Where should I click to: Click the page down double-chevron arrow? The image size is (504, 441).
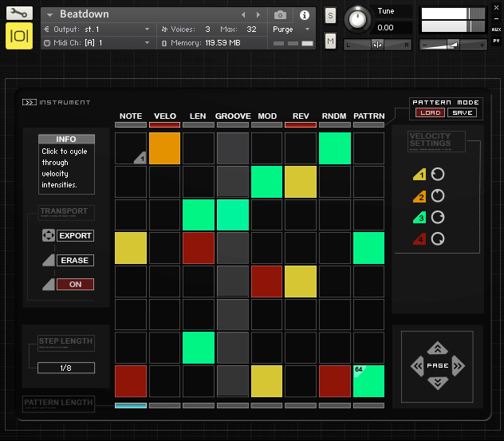tap(436, 384)
